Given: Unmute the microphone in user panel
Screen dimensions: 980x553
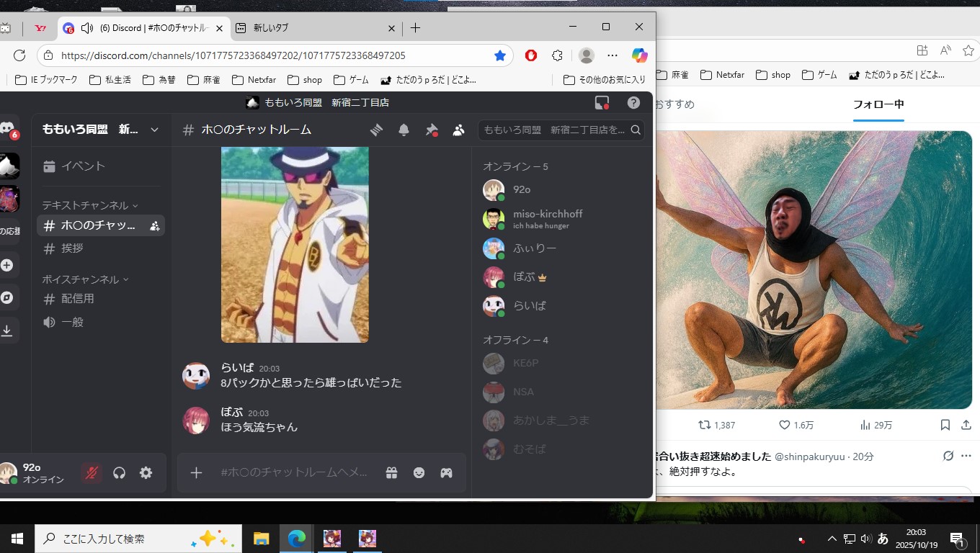Looking at the screenshot, I should [x=92, y=472].
